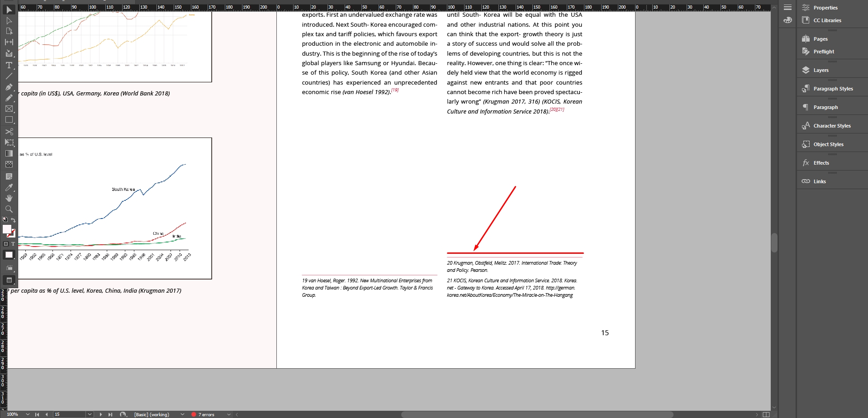Open the Eyedropper tool

(x=9, y=188)
